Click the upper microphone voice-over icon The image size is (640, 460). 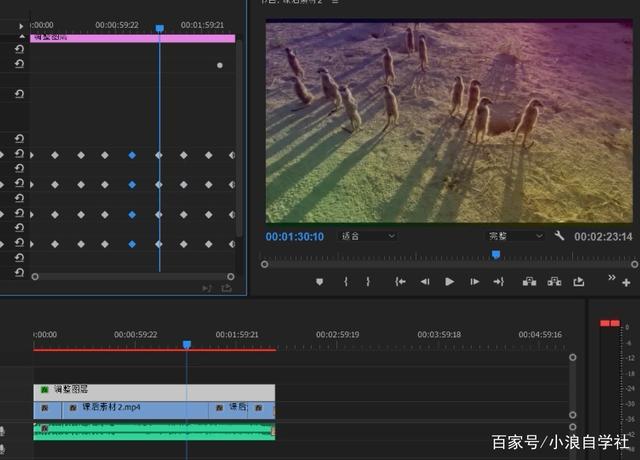coord(2,431)
